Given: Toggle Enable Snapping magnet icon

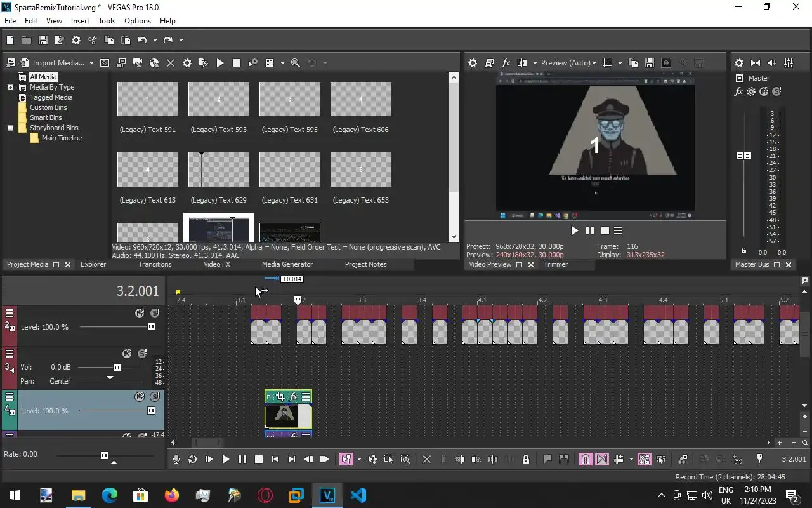Looking at the screenshot, I should tap(586, 459).
